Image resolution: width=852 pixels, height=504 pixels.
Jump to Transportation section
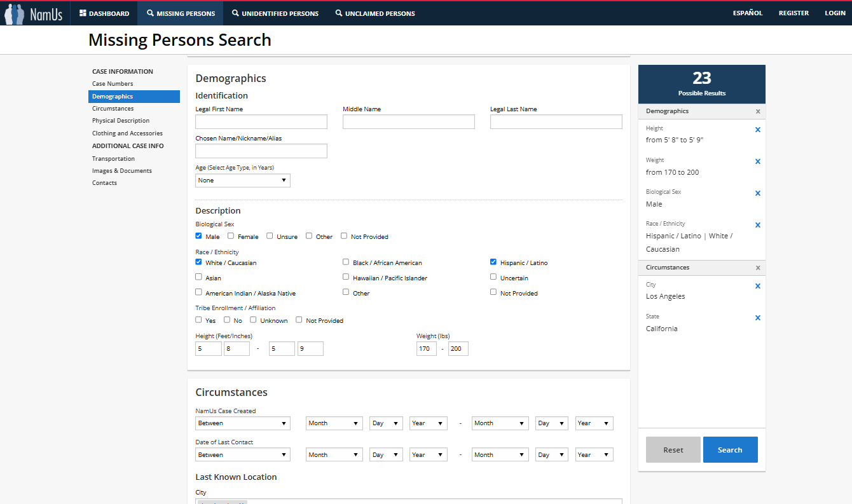(x=113, y=159)
